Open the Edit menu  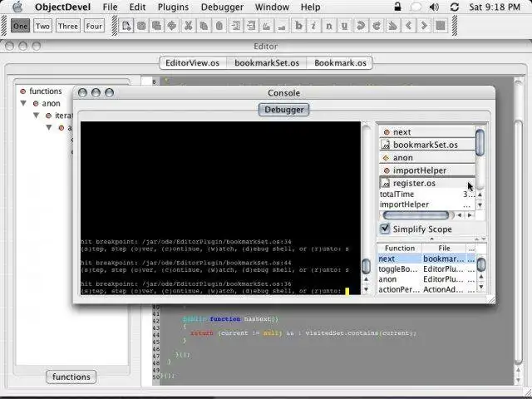click(137, 7)
